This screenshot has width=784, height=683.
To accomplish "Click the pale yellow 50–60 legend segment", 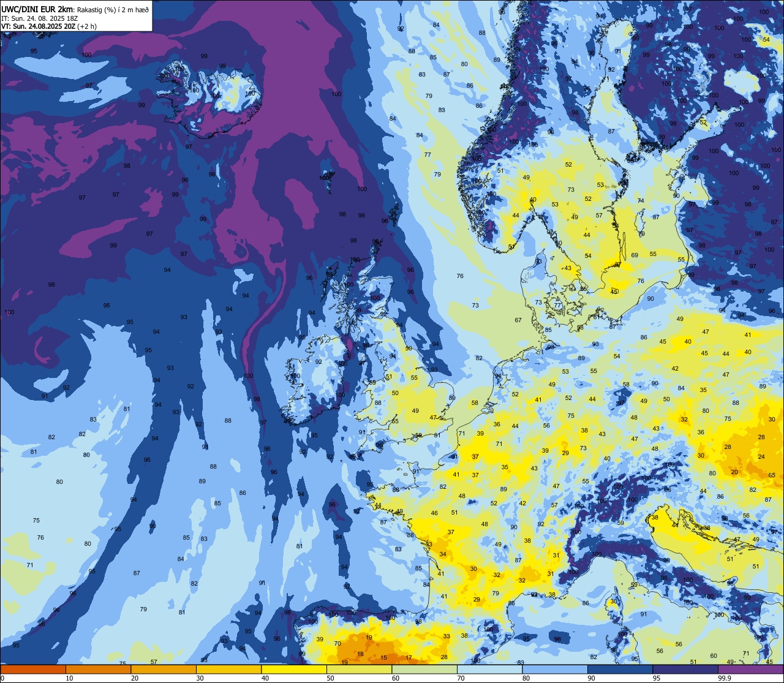I will (359, 669).
